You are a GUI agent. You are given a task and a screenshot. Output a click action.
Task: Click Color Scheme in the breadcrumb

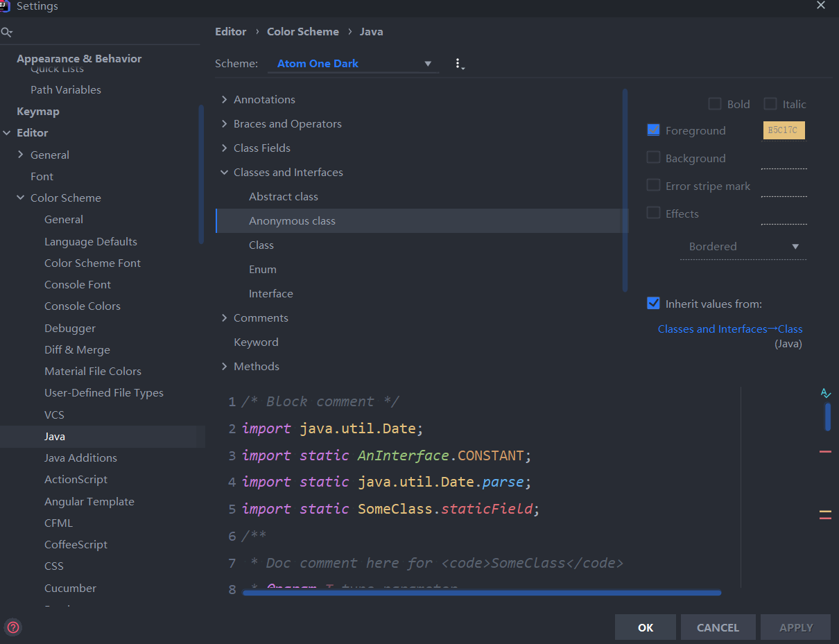[303, 32]
